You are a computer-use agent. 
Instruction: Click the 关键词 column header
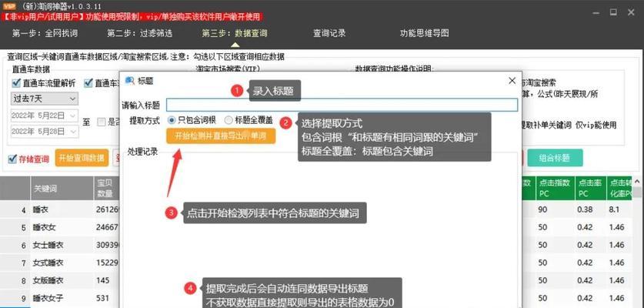click(62, 189)
